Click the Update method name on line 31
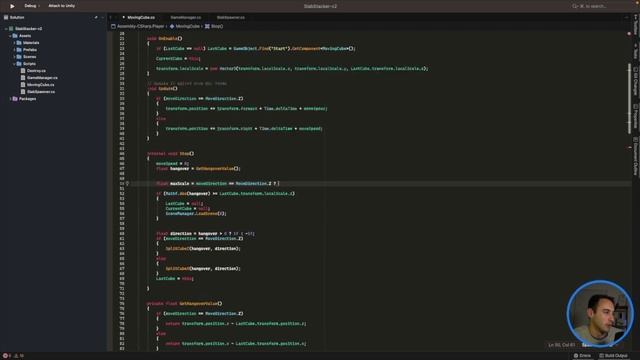Viewport: 640px width, 360px height. pos(166,89)
